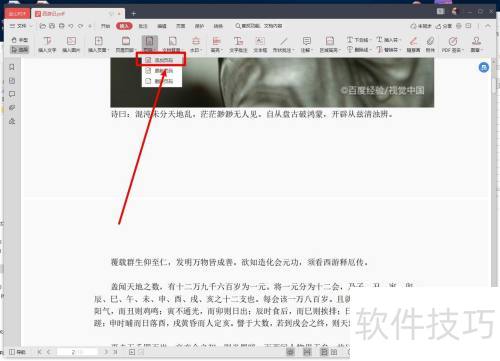
Task: Click the Select tool
Action: click(x=20, y=50)
